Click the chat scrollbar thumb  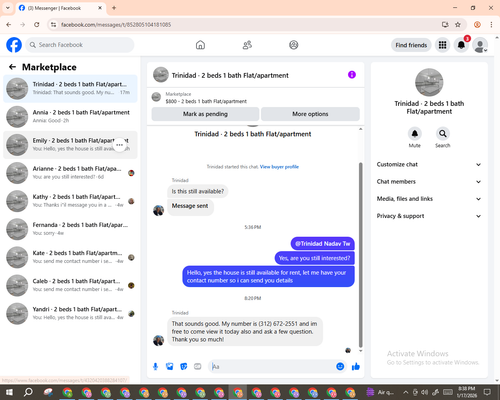[360, 255]
